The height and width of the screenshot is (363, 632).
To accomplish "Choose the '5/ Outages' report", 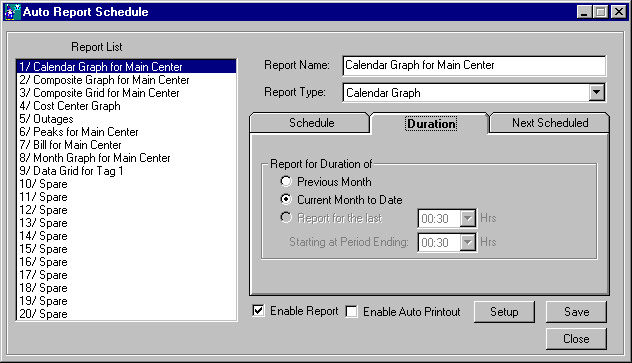I will (126, 119).
